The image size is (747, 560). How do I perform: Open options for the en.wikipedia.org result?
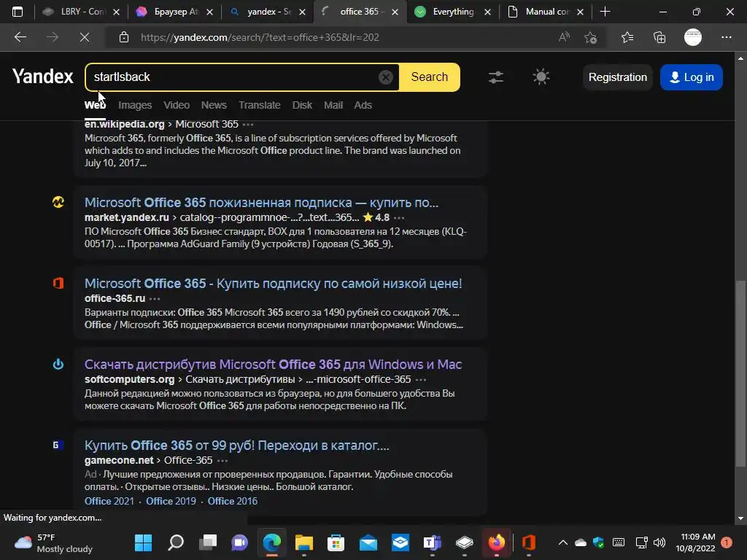point(248,124)
